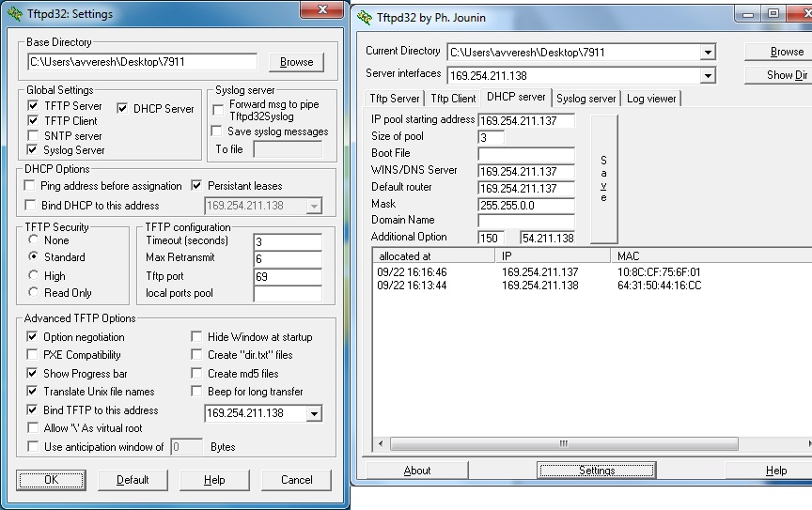Select Standard TFTP security option
This screenshot has width=812, height=510.
pos(33,256)
